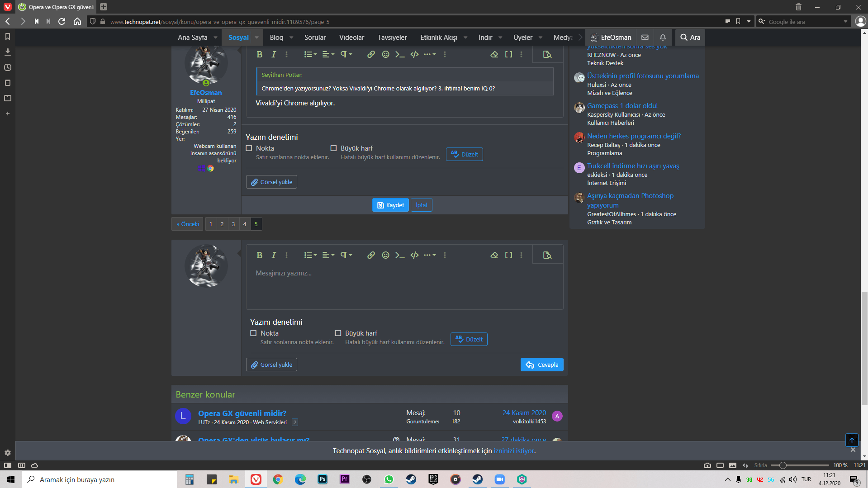Click the preview icon in the lower reply editor
Image resolution: width=868 pixels, height=488 pixels.
point(547,255)
